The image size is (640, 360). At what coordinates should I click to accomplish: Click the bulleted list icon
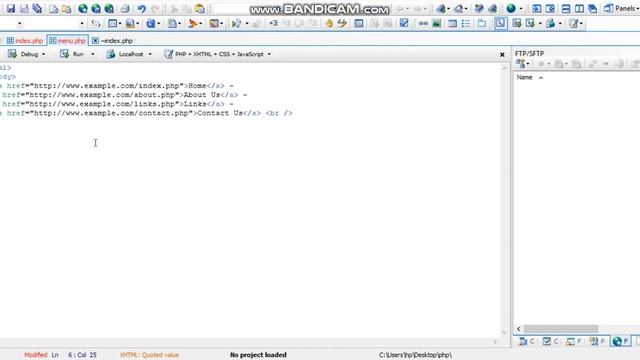click(x=466, y=24)
